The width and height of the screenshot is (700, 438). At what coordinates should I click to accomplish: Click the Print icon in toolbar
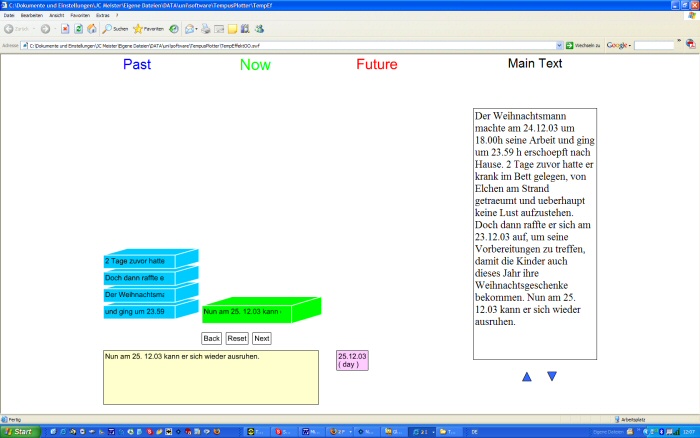coord(205,29)
